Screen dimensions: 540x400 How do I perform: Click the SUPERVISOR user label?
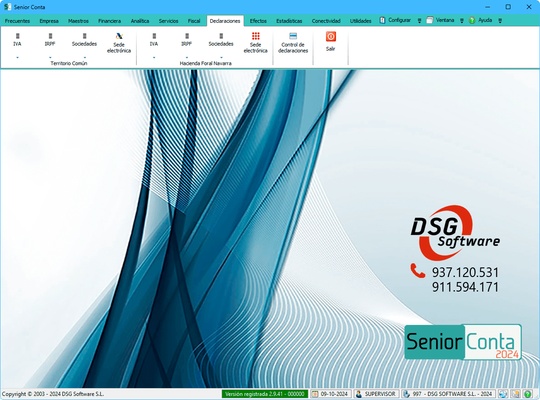pyautogui.click(x=380, y=394)
